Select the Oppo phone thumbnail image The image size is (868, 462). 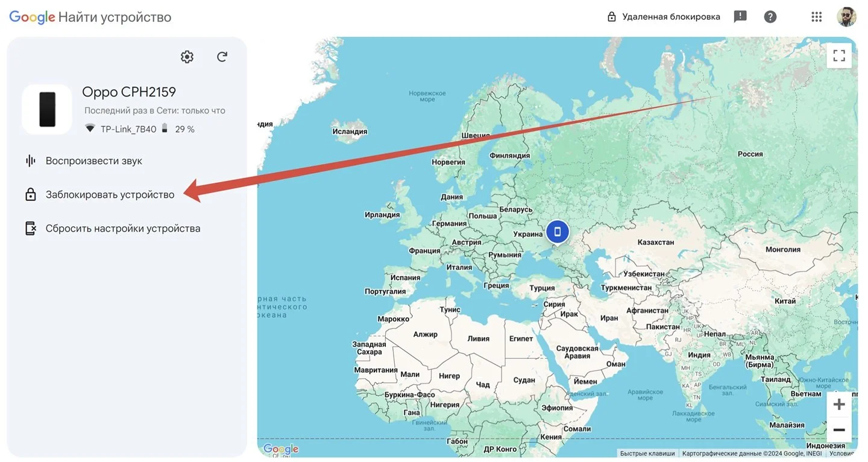[x=47, y=109]
